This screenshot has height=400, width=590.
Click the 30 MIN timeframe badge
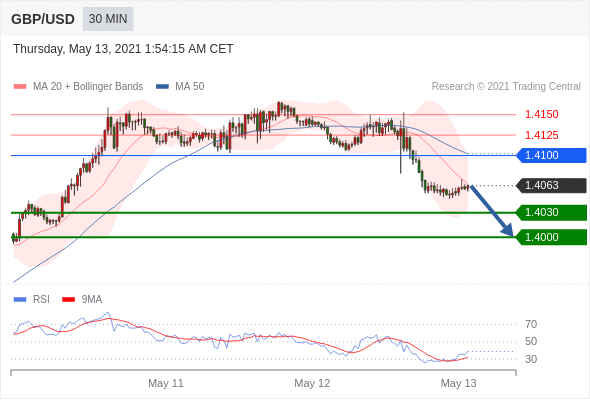(x=108, y=19)
